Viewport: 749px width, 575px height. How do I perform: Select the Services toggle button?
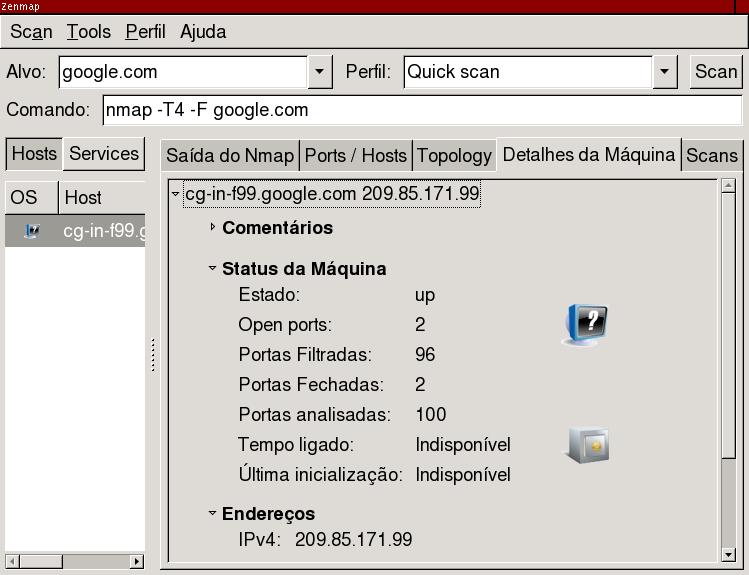click(x=104, y=154)
